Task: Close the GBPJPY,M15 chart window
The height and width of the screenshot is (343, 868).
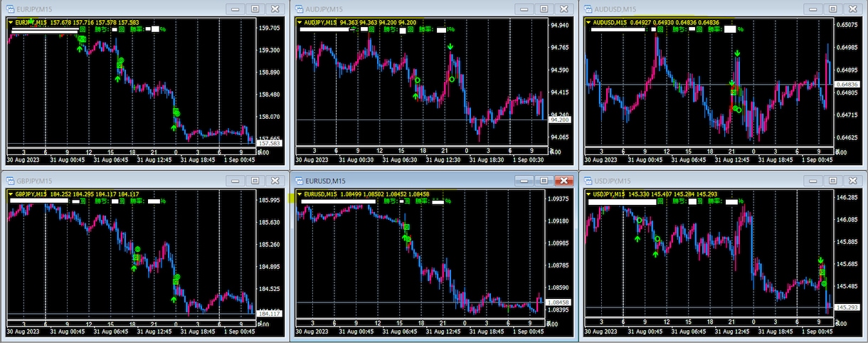Action: [x=275, y=181]
